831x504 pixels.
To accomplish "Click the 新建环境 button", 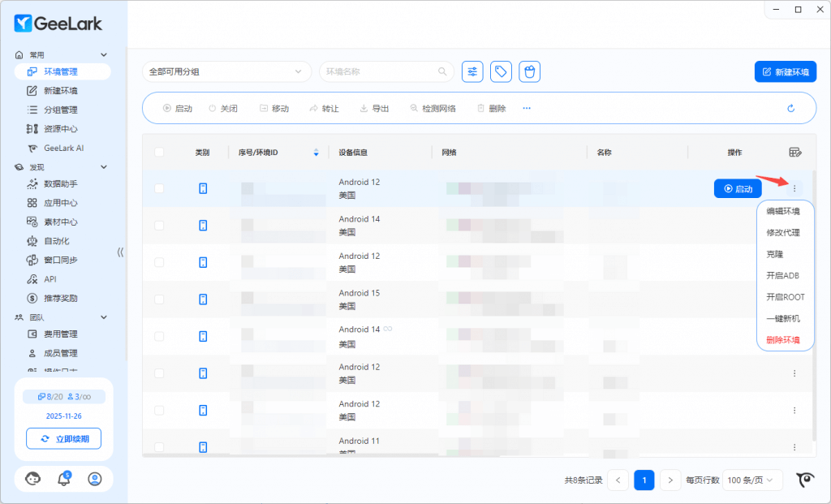I will (785, 71).
